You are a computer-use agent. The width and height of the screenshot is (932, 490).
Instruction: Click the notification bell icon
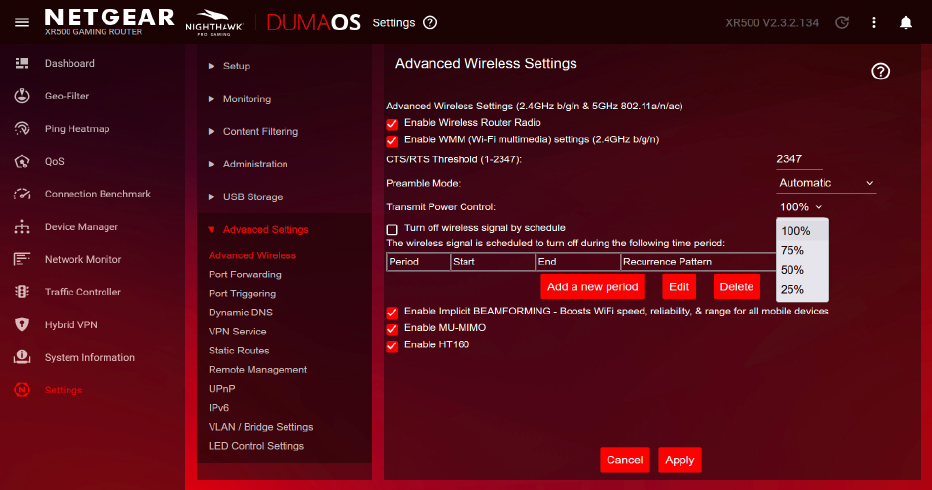tap(905, 22)
